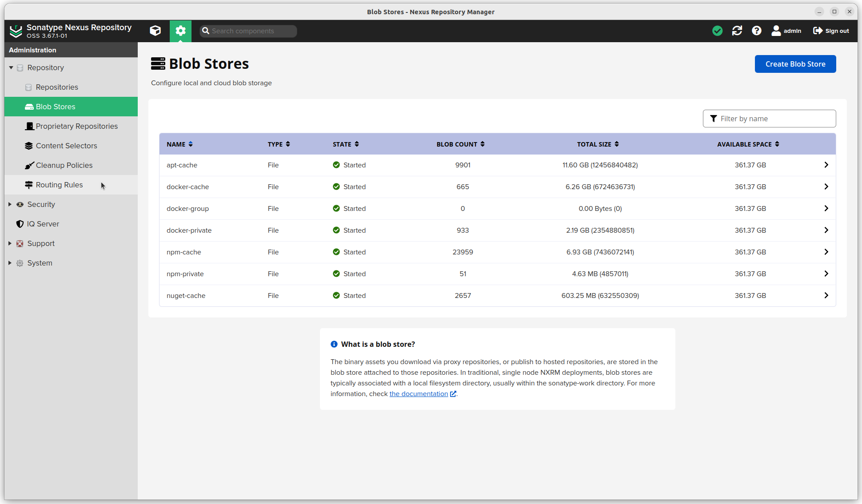Collapse the Repository tree section
Screen dimensions: 862x504
coord(11,67)
